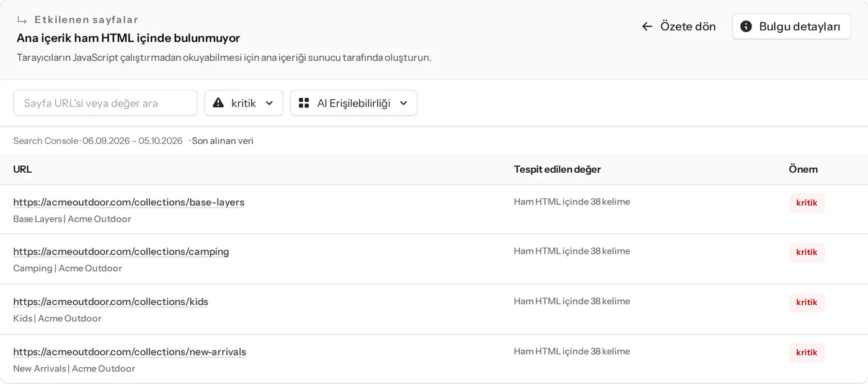868x384 pixels.
Task: Click the Base Layers | Acme Outdoor title
Action: point(72,219)
